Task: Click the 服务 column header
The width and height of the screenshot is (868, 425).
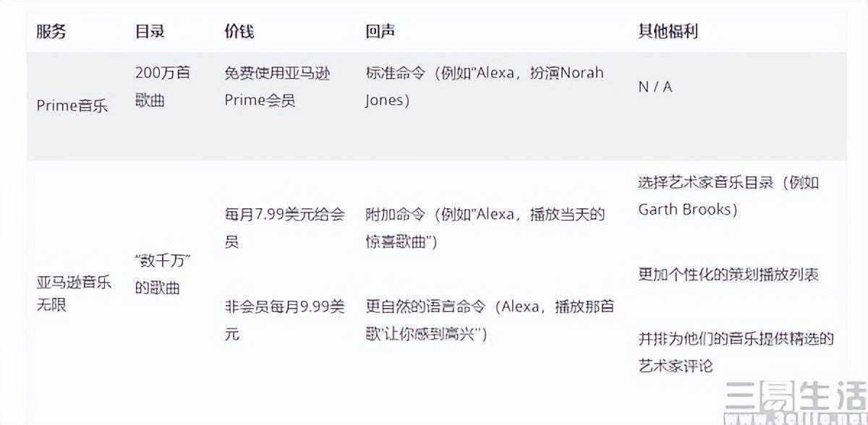Action: pyautogui.click(x=51, y=32)
